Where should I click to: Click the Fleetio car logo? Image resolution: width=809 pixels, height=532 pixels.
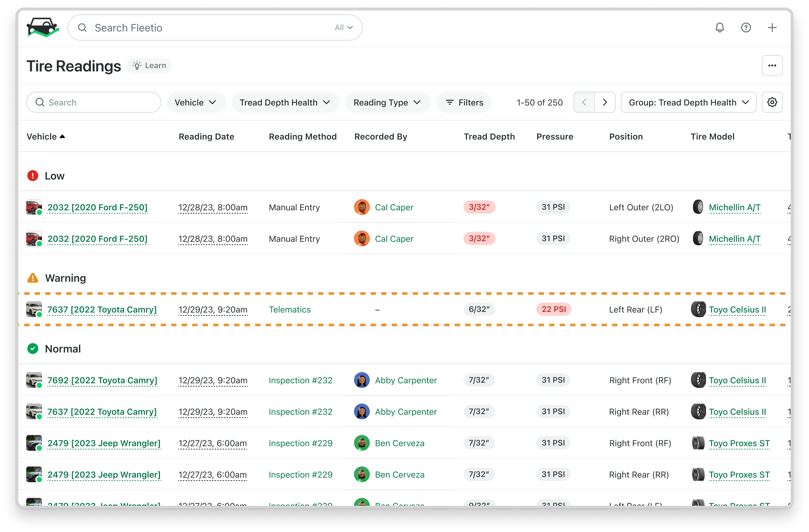pos(43,27)
